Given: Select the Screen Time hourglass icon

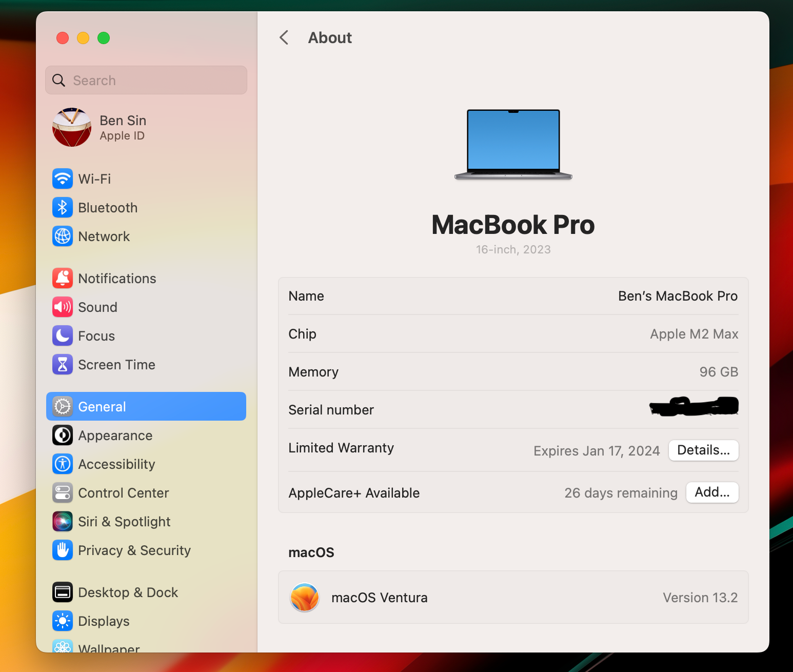Looking at the screenshot, I should click(x=63, y=365).
